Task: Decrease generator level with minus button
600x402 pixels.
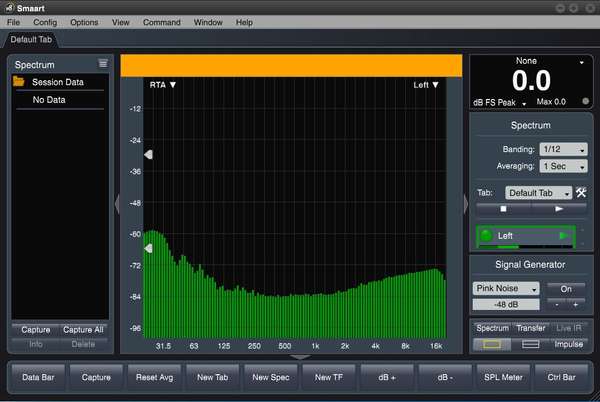Action: click(x=557, y=305)
